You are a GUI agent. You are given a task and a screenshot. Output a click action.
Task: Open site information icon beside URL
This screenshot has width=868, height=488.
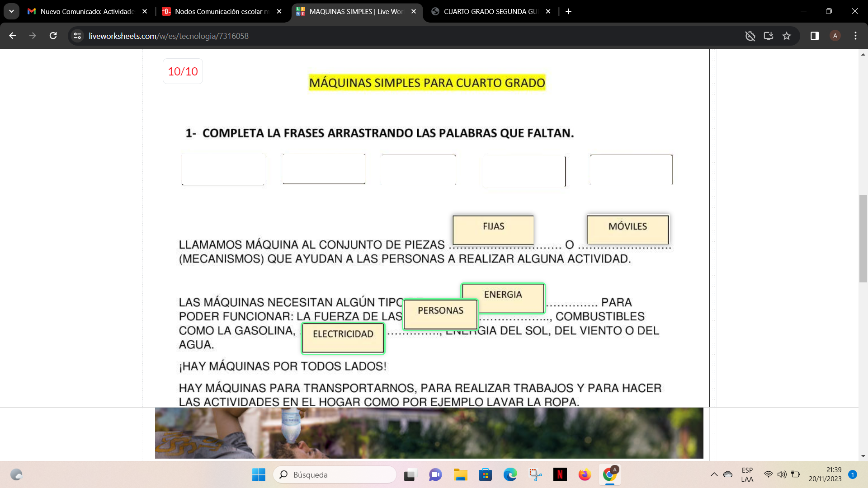point(77,36)
